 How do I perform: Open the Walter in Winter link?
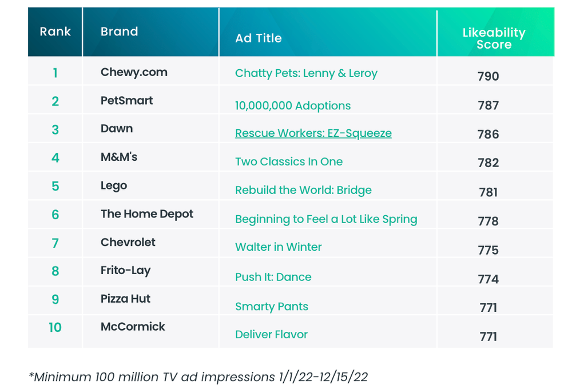[x=279, y=247]
